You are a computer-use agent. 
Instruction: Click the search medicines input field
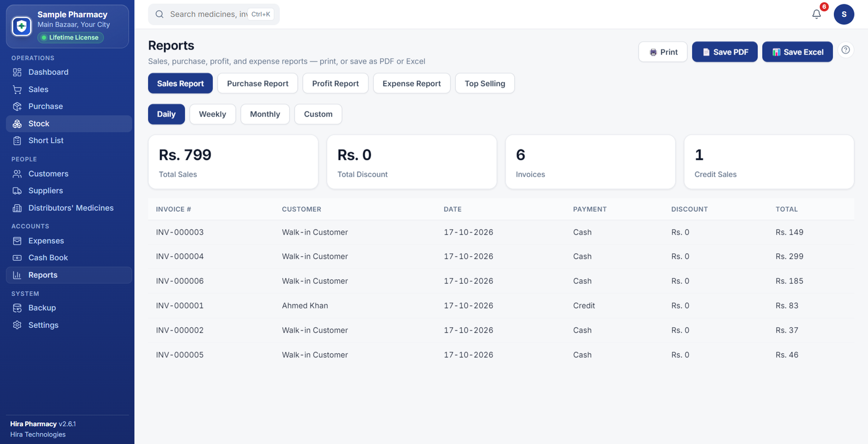[x=214, y=14]
